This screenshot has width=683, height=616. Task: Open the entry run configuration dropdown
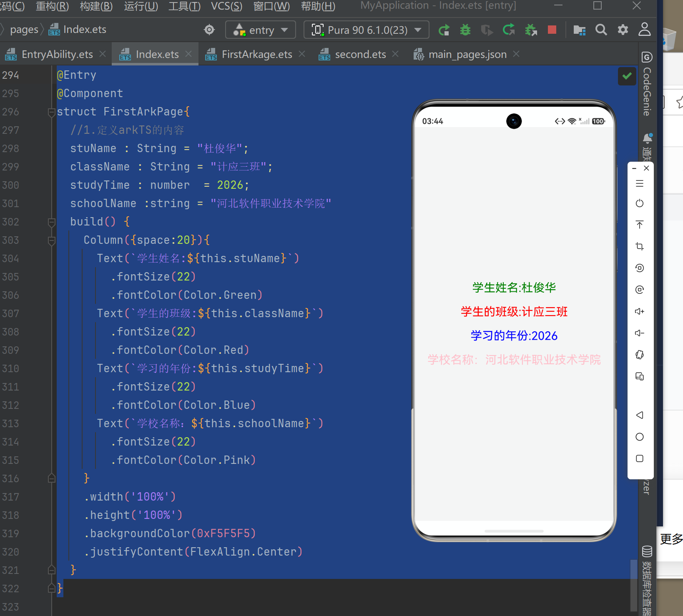tap(261, 30)
